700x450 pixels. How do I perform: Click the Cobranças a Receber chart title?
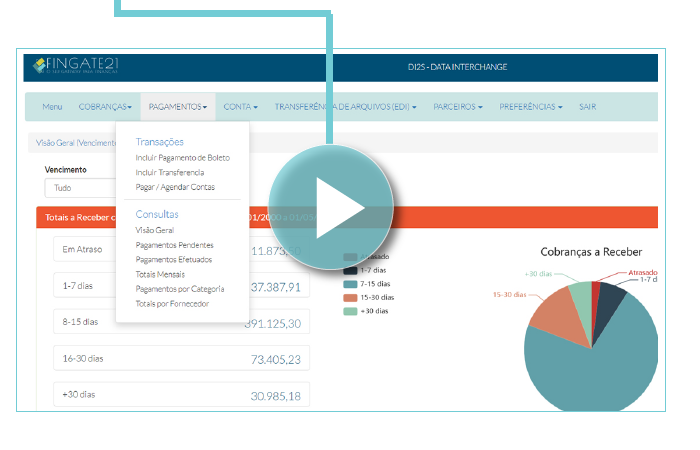(591, 252)
